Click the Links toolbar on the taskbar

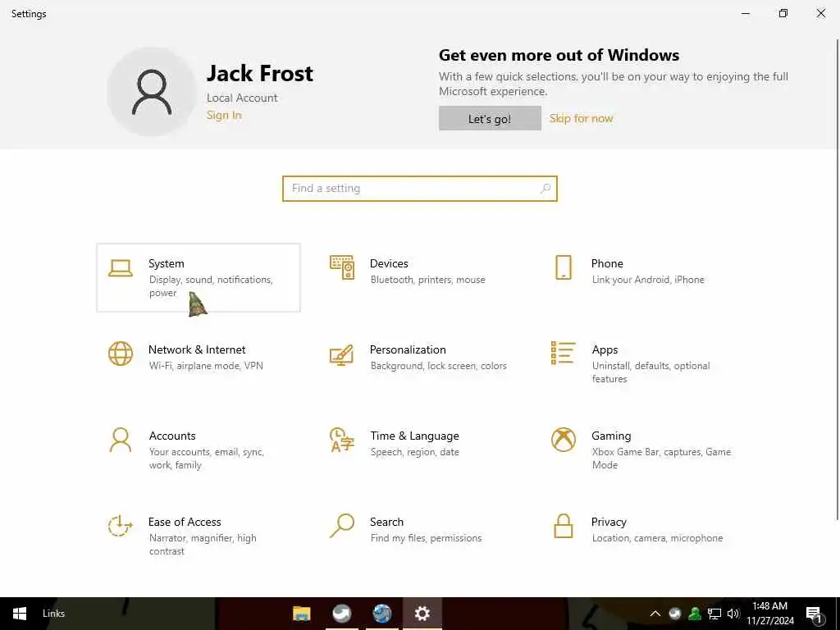pos(53,614)
